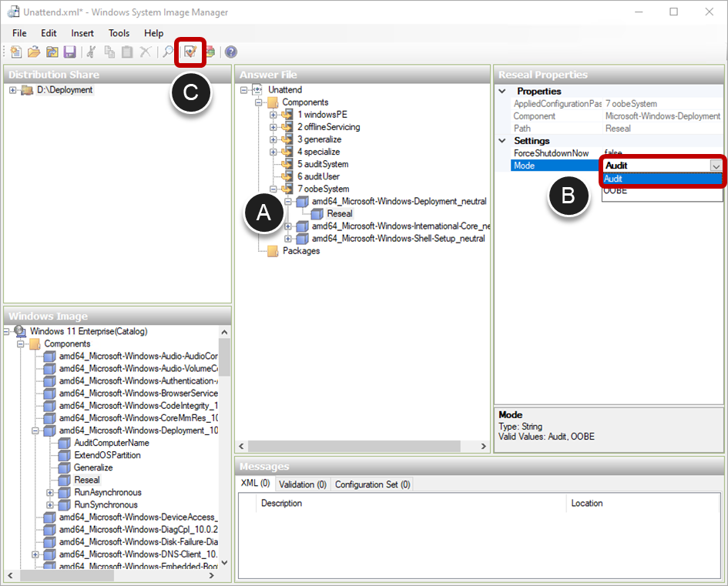Click the Validate Answer File icon
The image size is (728, 586).
tap(190, 52)
